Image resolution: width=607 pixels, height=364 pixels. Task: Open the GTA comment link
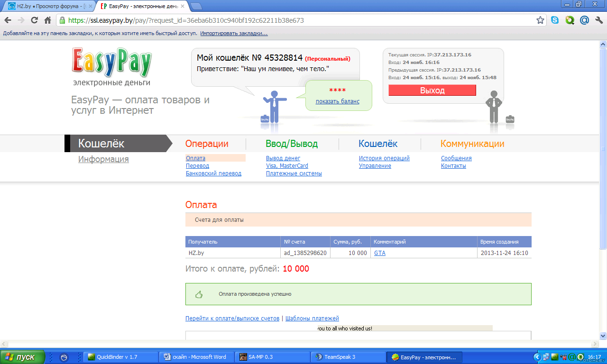click(x=380, y=253)
